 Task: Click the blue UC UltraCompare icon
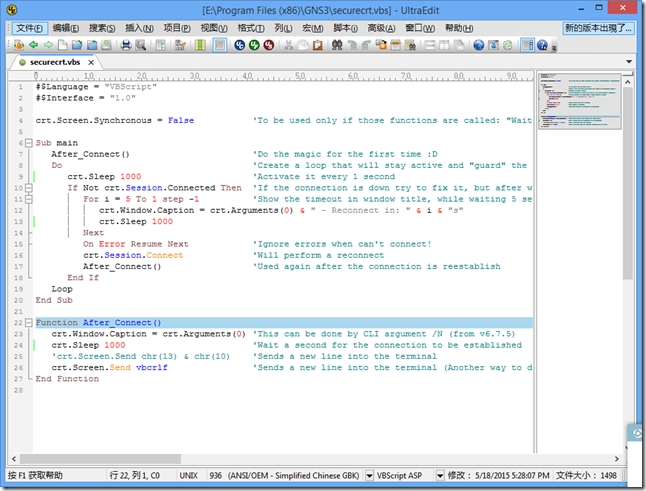(239, 45)
